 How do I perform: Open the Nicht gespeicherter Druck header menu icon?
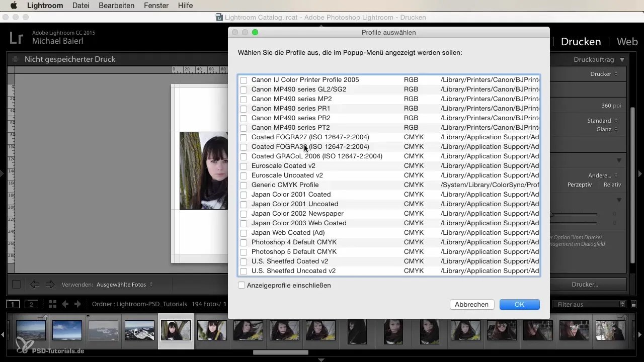(16, 59)
